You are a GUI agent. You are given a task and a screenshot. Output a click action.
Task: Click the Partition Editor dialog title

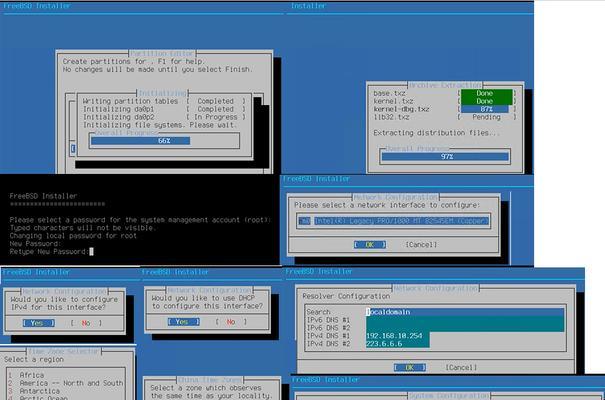click(x=162, y=53)
